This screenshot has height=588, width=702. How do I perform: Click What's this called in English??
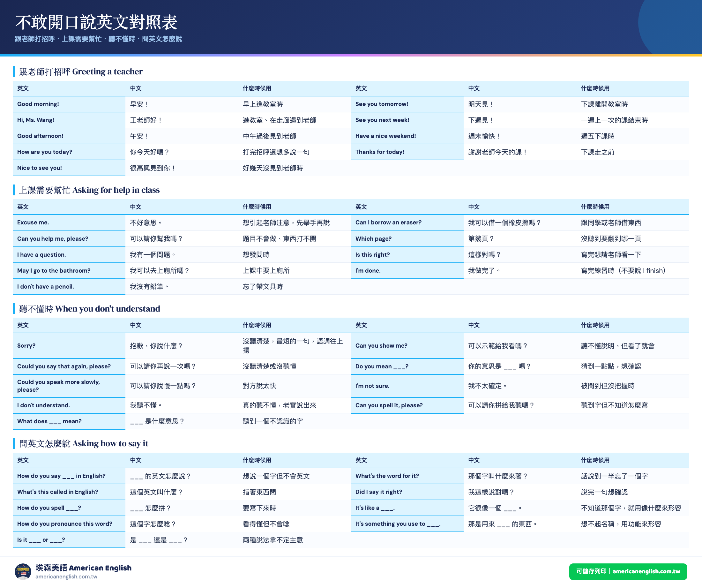(57, 492)
